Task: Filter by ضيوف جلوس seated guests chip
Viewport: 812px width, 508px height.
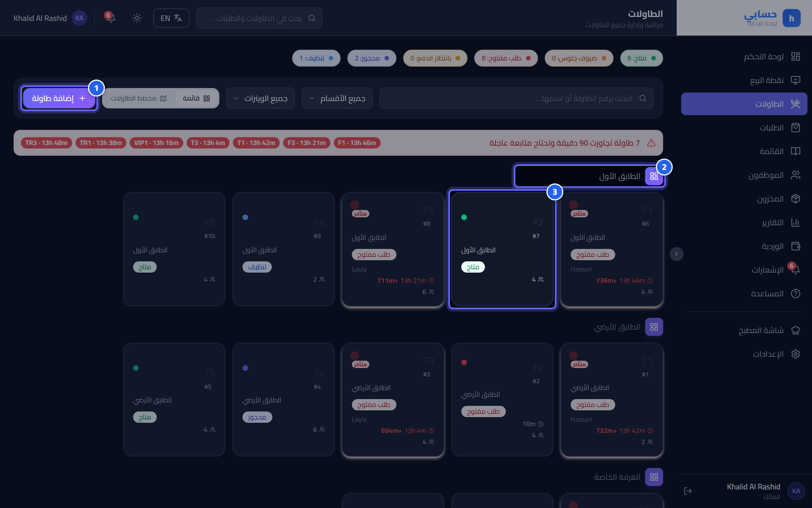Action: tap(579, 58)
